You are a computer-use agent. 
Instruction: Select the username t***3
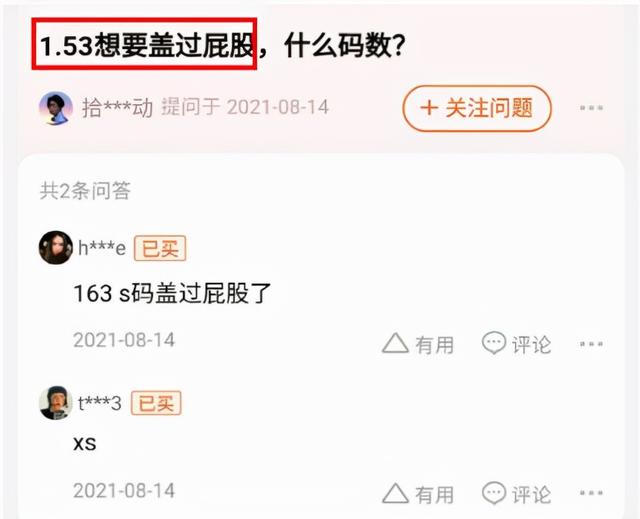[100, 403]
